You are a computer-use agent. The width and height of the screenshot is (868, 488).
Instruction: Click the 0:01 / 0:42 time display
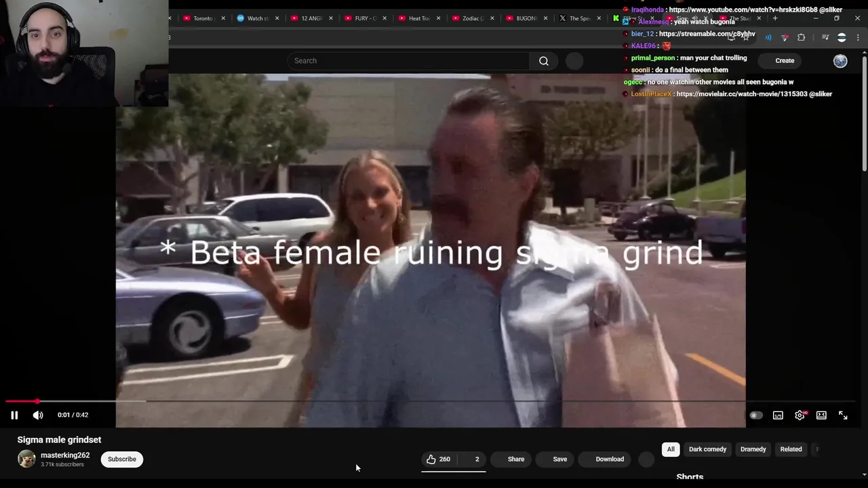click(73, 415)
